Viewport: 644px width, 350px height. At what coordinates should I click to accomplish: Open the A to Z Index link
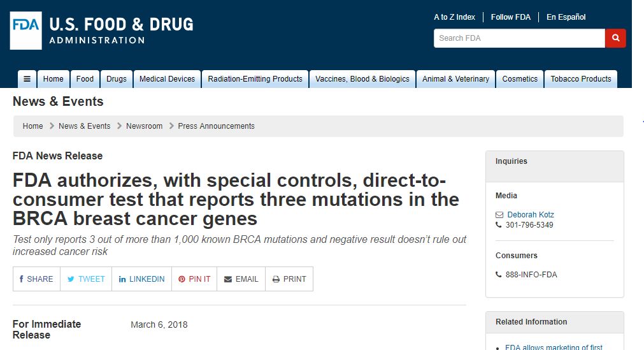coord(454,17)
